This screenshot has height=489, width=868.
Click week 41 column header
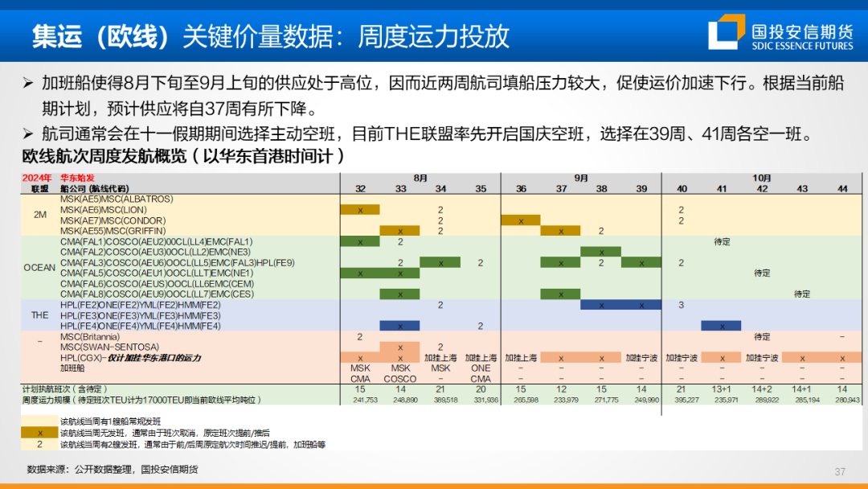[x=722, y=189]
